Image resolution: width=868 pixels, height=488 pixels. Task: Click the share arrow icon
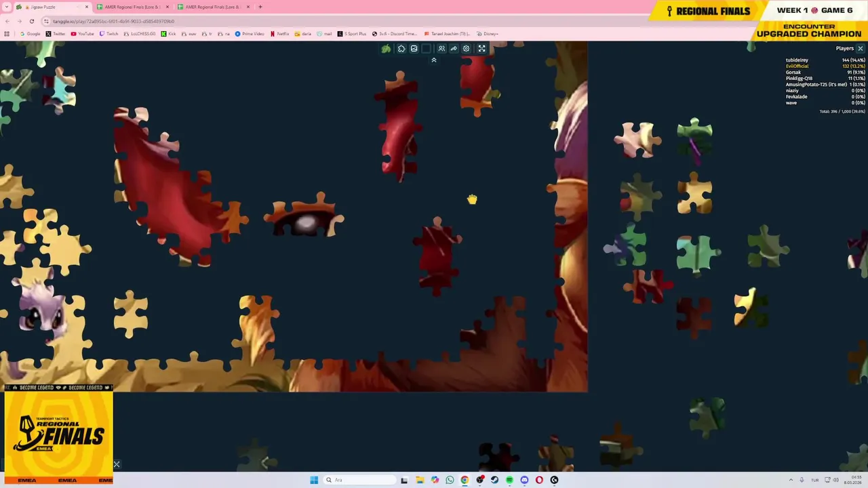[x=454, y=49]
